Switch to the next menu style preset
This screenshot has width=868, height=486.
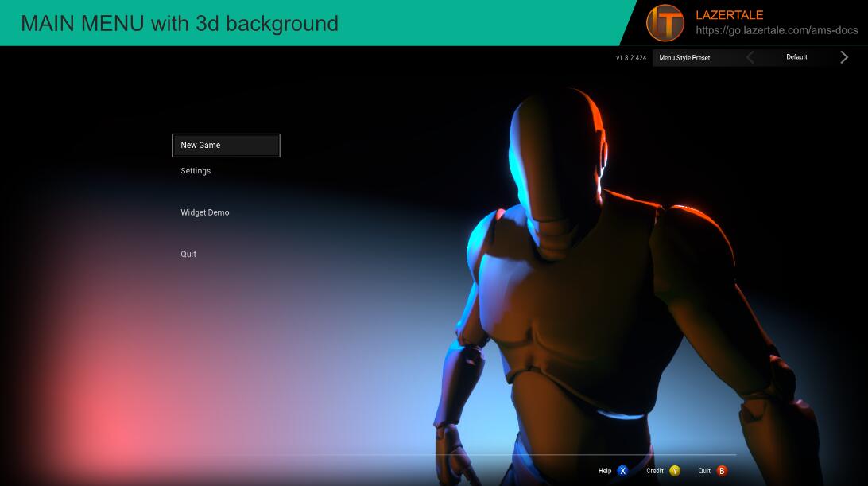click(x=844, y=57)
